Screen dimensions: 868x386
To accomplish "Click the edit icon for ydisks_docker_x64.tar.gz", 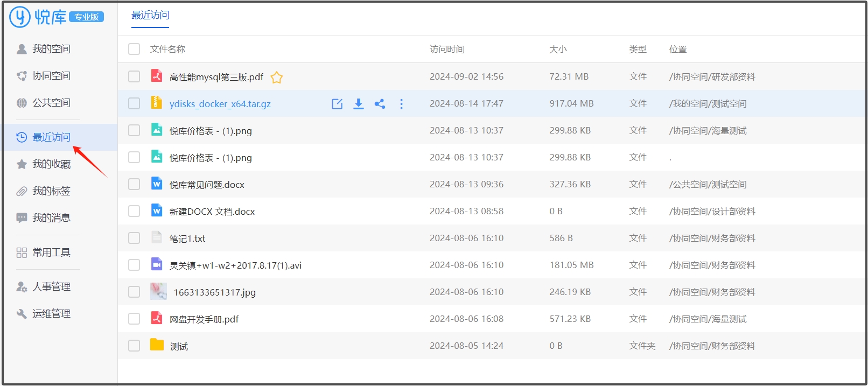I will click(x=337, y=104).
